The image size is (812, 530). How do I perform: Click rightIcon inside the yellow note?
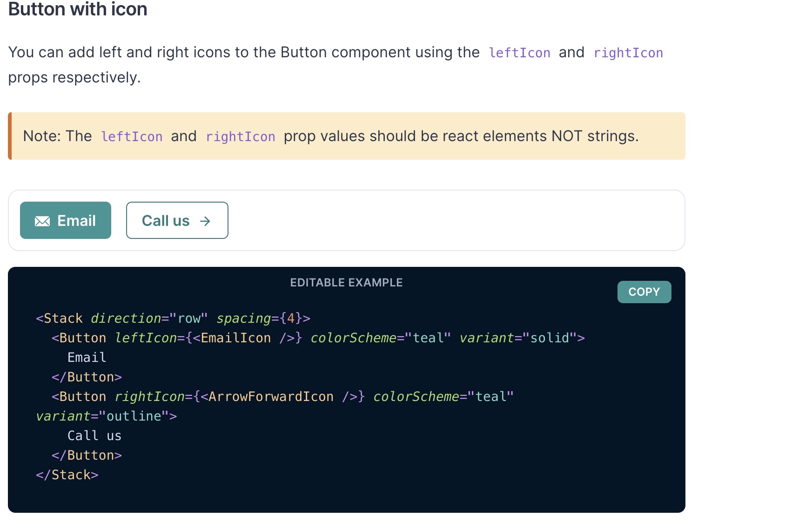241,137
